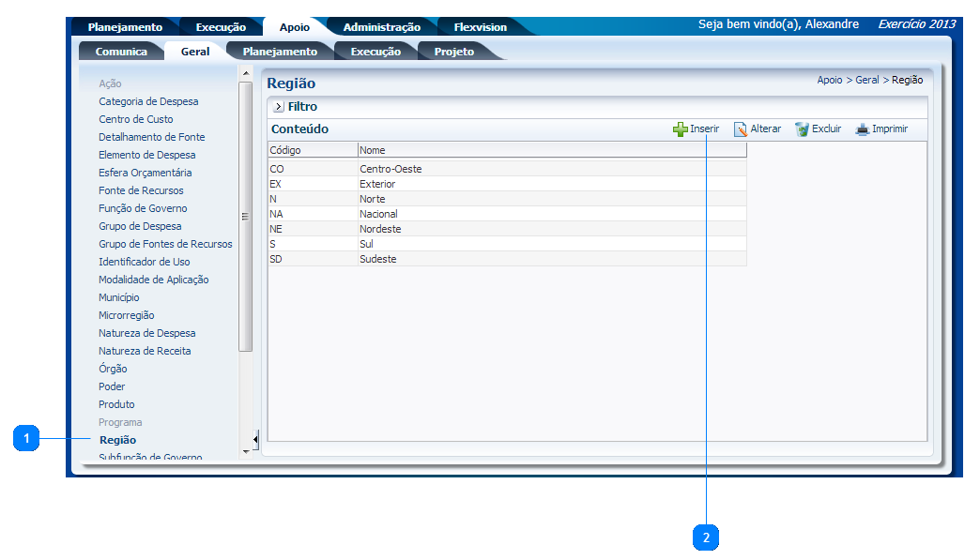Viewport: 980px width, 560px height.
Task: Click the Imprimir printer icon
Action: (x=862, y=129)
